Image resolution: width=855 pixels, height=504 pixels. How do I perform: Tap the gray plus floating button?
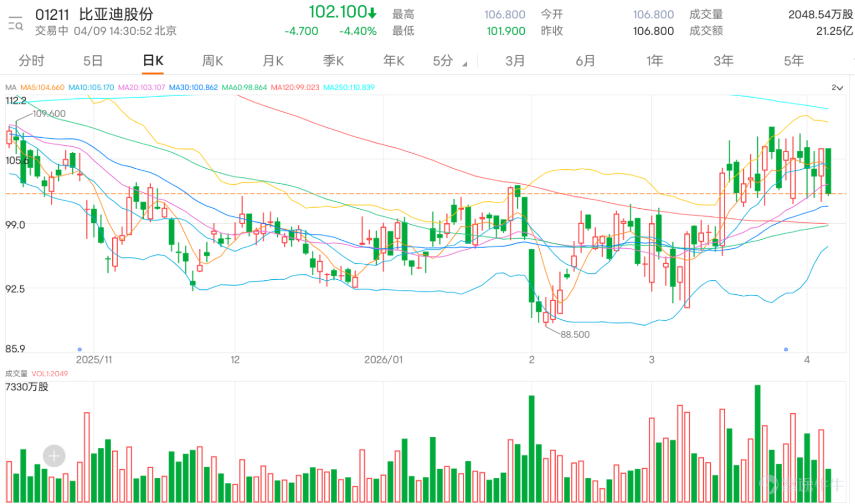tap(54, 456)
